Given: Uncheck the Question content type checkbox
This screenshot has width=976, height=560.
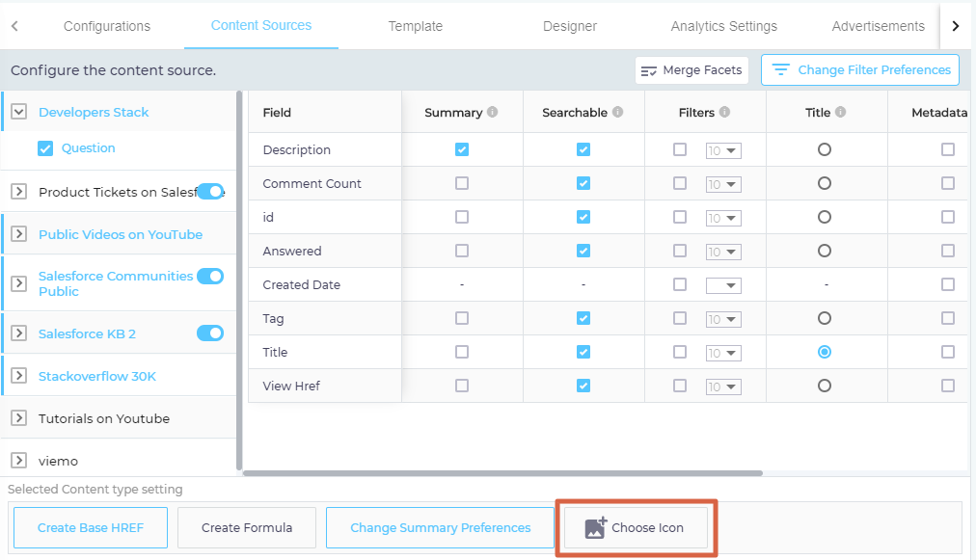Looking at the screenshot, I should [45, 148].
